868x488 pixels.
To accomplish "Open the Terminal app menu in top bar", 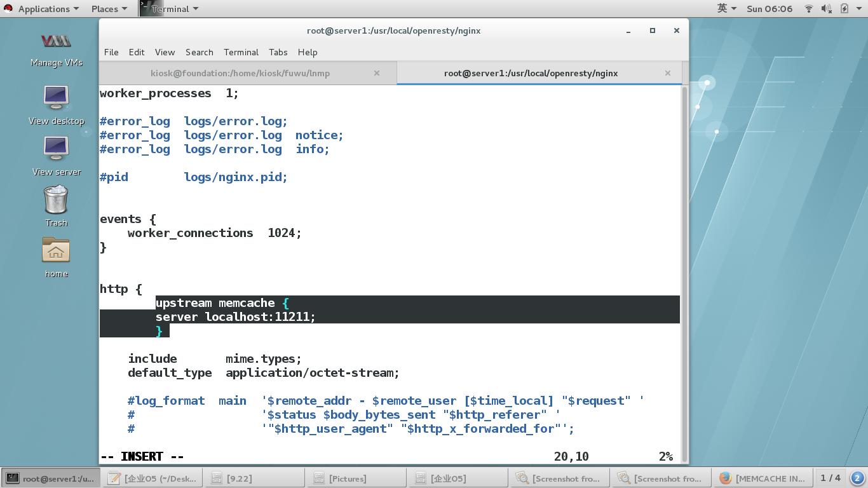I will click(x=169, y=9).
